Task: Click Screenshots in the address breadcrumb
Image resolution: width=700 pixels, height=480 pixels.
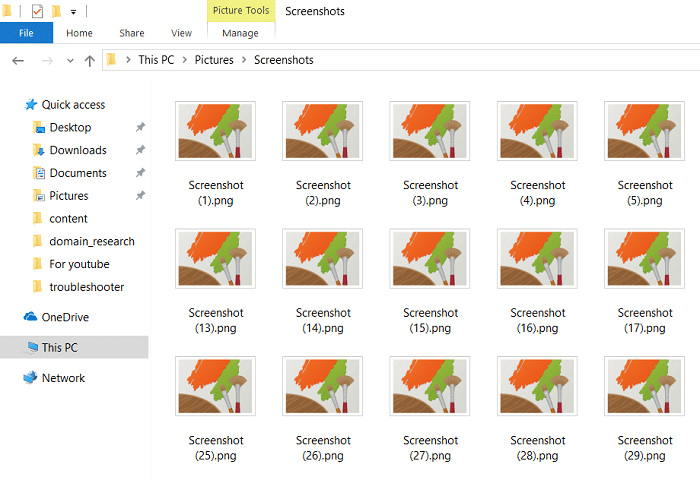Action: point(283,60)
